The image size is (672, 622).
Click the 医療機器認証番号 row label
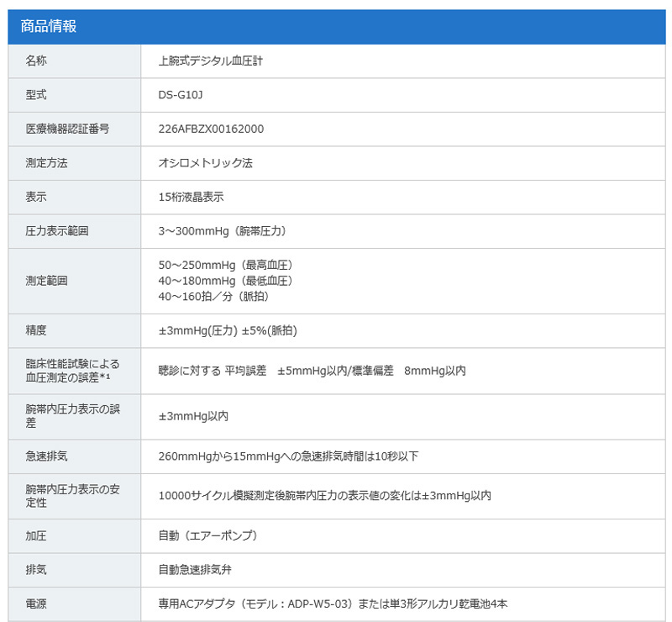(x=67, y=129)
